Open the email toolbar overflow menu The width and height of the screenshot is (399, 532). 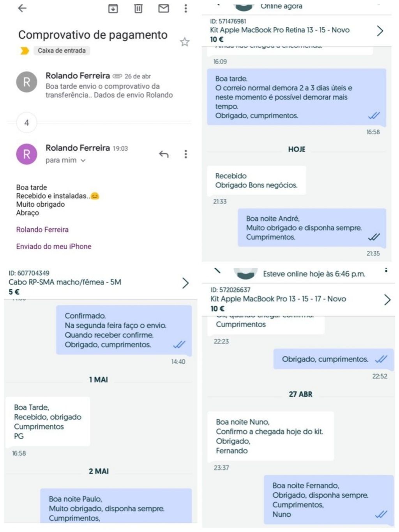click(186, 8)
